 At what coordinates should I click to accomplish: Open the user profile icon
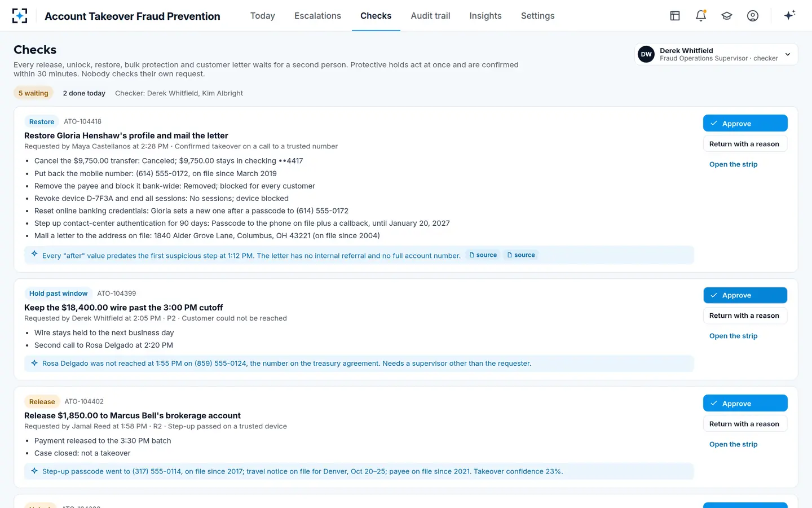(x=753, y=16)
